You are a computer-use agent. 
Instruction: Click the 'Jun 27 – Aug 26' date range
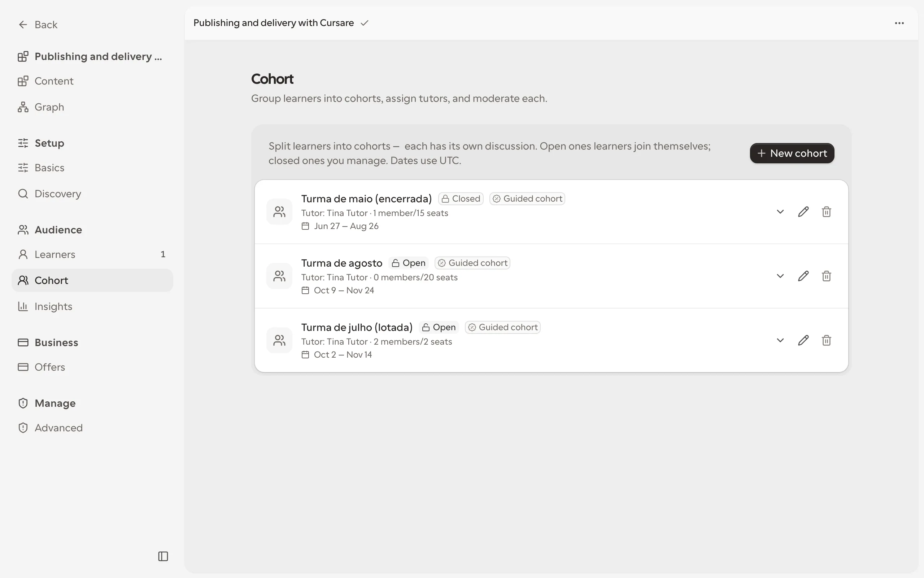click(x=346, y=226)
